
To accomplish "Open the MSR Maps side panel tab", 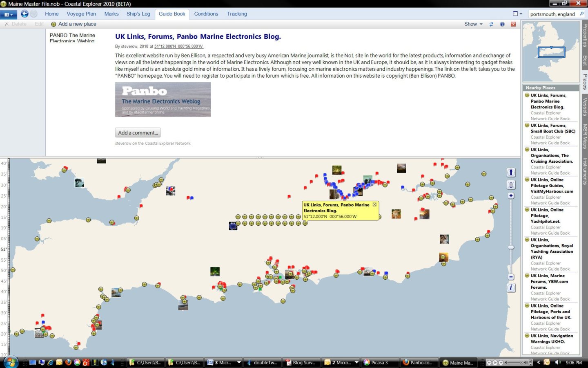I will (585, 136).
